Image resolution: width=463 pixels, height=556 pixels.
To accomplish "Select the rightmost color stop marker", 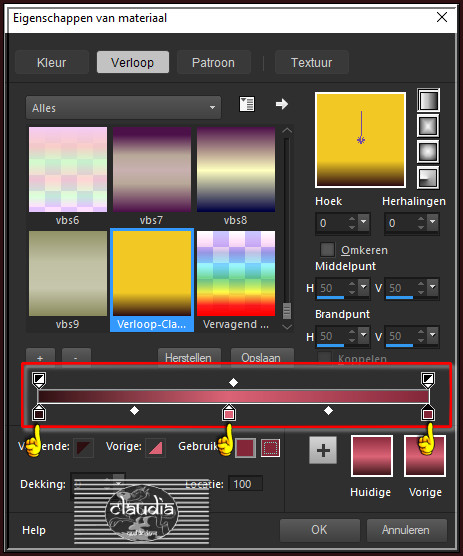I will [x=428, y=413].
